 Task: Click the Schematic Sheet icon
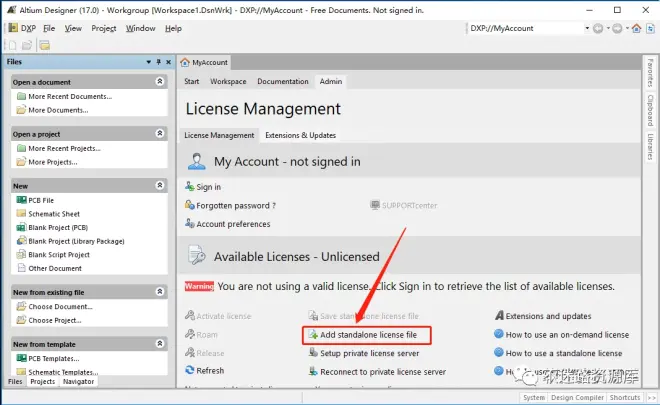click(x=21, y=213)
